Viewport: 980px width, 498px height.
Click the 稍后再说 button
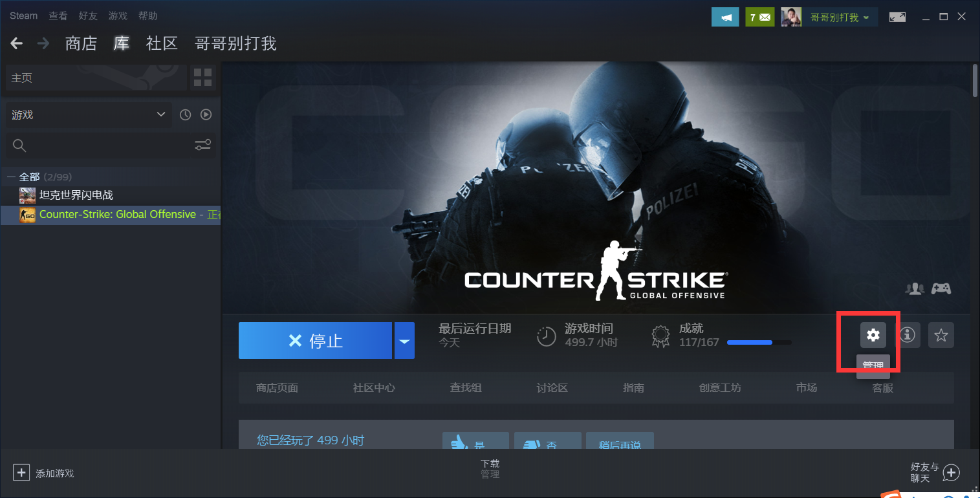click(x=620, y=441)
